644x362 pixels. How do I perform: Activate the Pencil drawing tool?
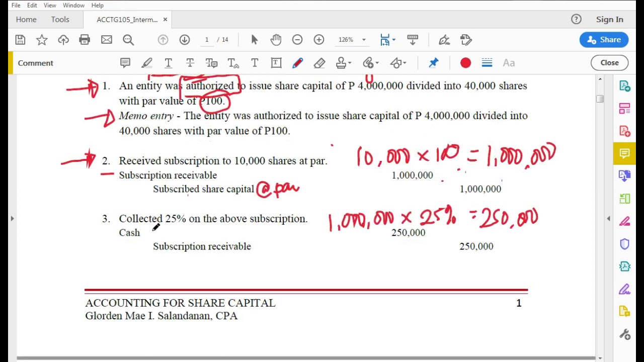(297, 63)
